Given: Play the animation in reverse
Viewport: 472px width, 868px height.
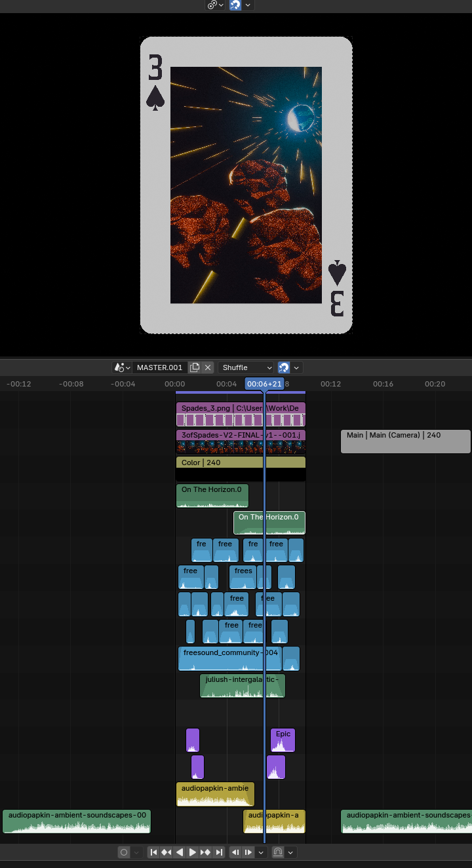Looking at the screenshot, I should 180,852.
